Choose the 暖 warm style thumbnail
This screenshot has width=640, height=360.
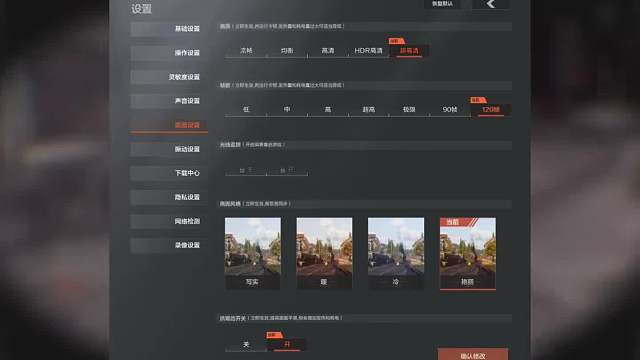pos(324,253)
